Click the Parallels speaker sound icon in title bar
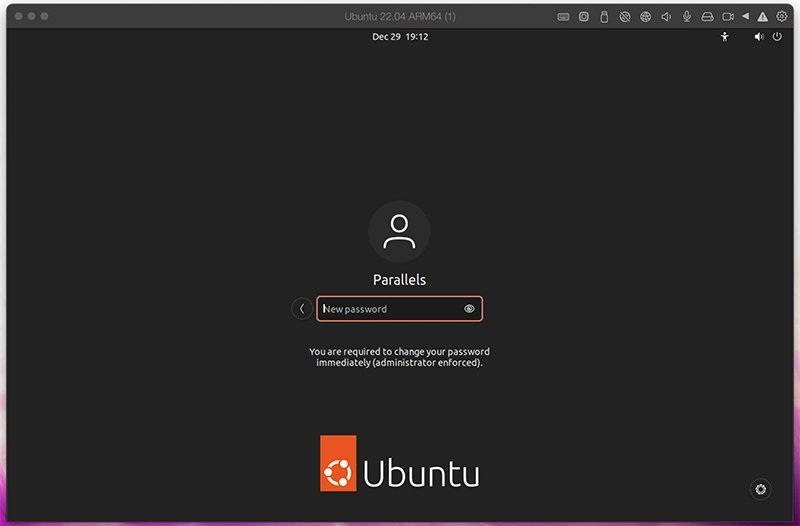 [x=666, y=17]
